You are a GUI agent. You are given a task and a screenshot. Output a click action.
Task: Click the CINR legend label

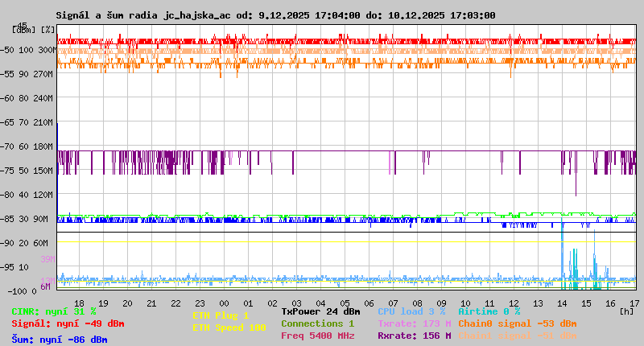click(x=54, y=311)
